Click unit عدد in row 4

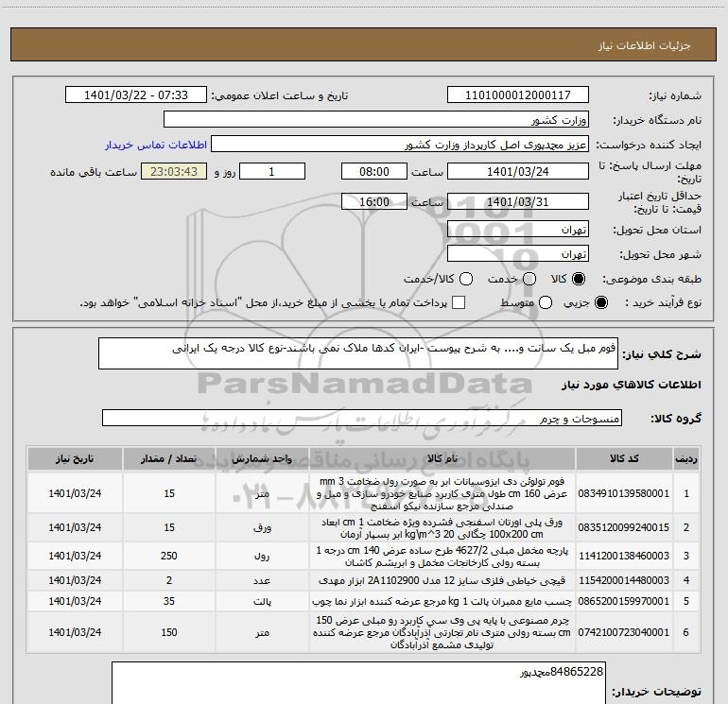pos(262,580)
